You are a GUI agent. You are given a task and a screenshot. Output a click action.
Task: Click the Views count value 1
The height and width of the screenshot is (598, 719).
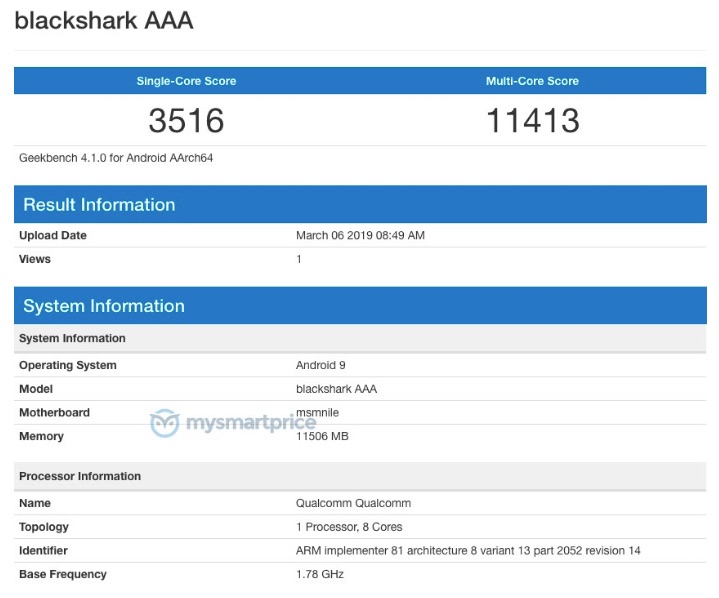pos(299,259)
